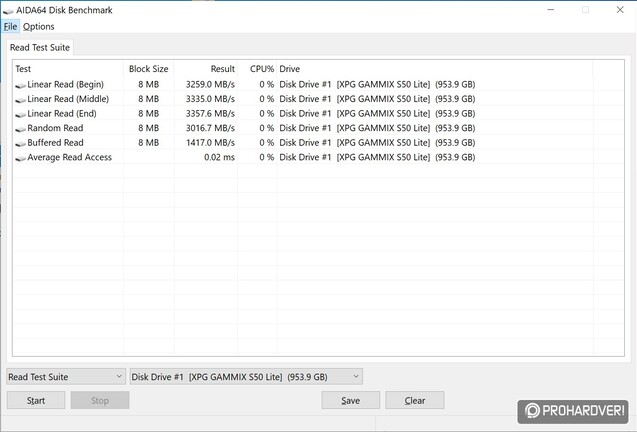Viewport: 637px width, 432px height.
Task: Select the Buffered Read row label
Action: [55, 143]
